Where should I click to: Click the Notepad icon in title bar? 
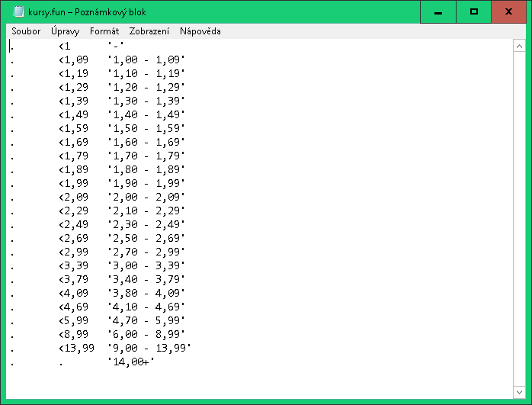pyautogui.click(x=18, y=12)
